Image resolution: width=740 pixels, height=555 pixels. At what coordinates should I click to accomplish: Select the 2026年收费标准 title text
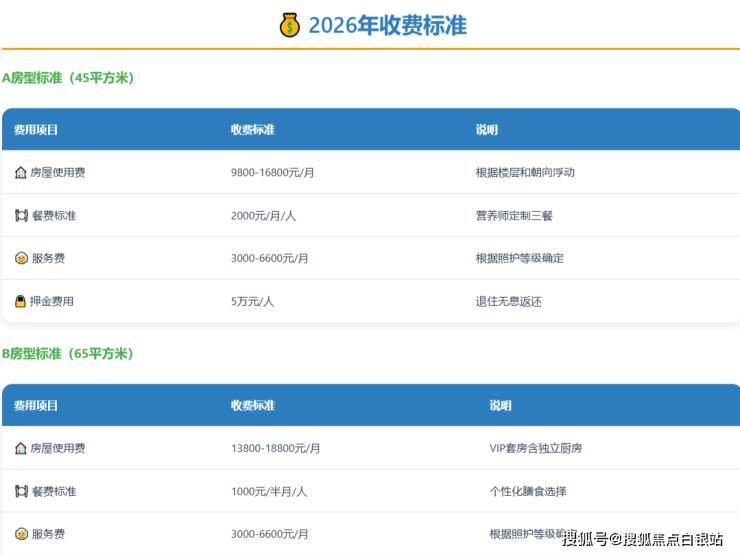pos(387,25)
